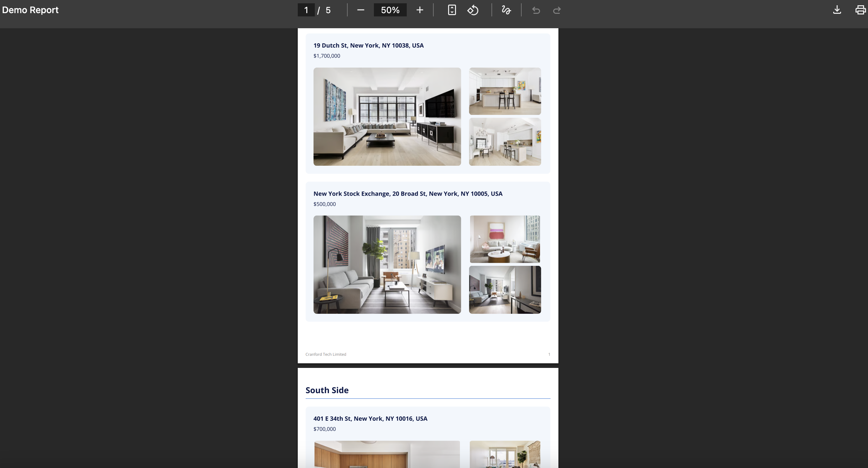Click the zoom out minus icon

coord(360,10)
